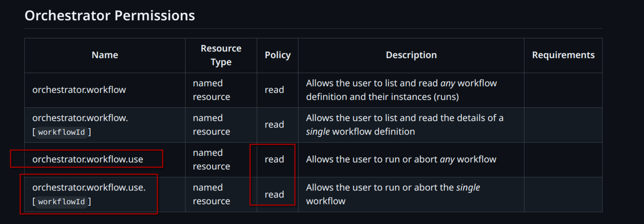The image size is (644, 224).
Task: Click the description about running or aborting any workflow
Action: click(401, 159)
